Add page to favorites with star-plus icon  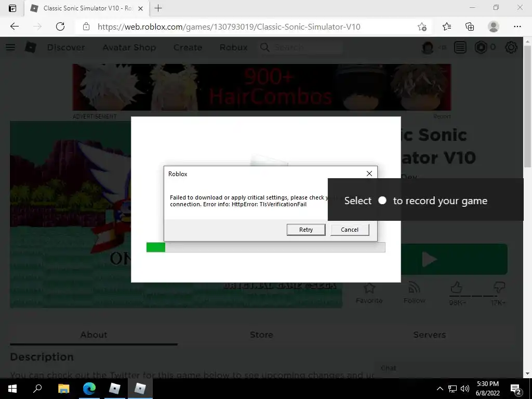[422, 26]
